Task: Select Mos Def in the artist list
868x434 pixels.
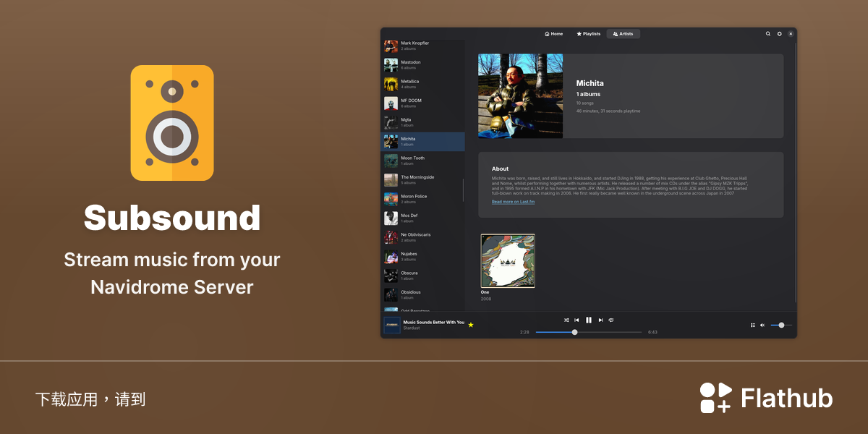Action: pos(423,218)
